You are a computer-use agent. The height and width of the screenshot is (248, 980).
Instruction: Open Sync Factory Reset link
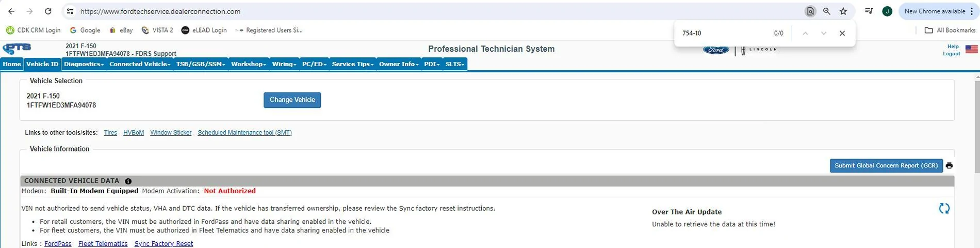coord(164,244)
